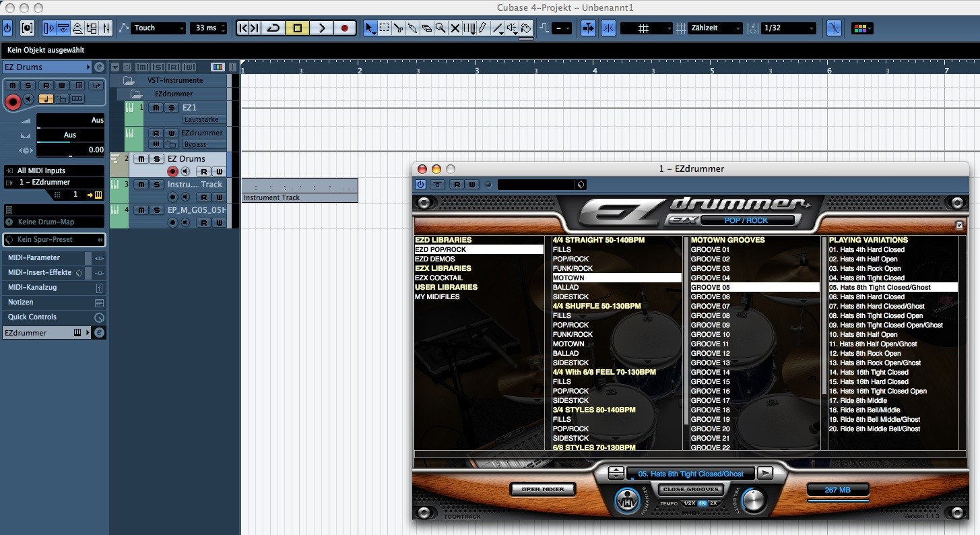Open the 1/32 quantize dropdown
980x535 pixels.
(x=789, y=28)
